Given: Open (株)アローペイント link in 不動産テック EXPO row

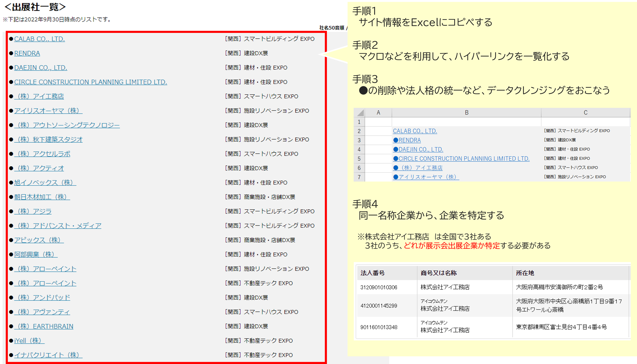Looking at the screenshot, I should [45, 283].
